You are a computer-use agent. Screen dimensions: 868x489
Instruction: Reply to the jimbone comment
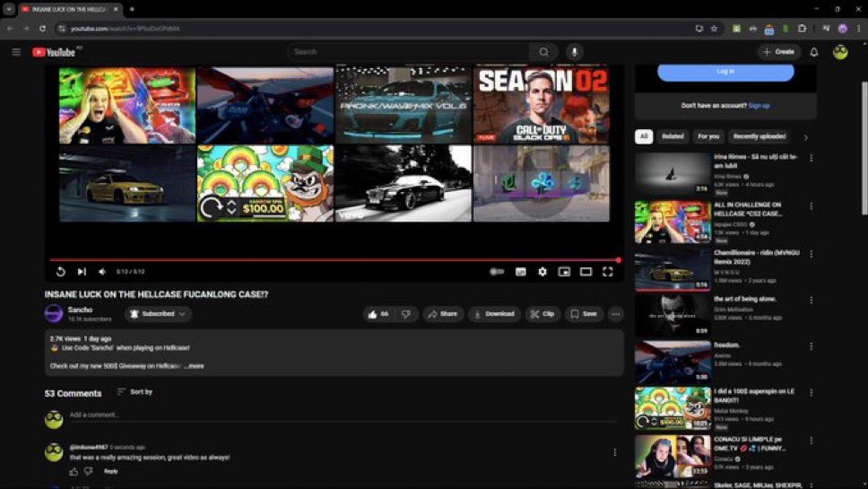tap(111, 471)
